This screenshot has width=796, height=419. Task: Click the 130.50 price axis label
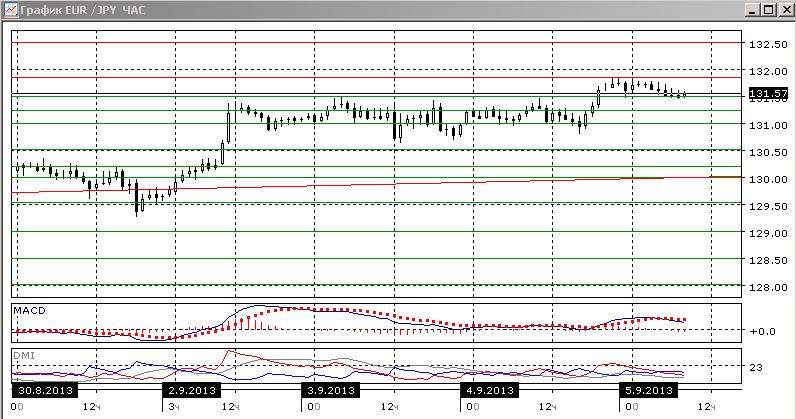point(768,152)
